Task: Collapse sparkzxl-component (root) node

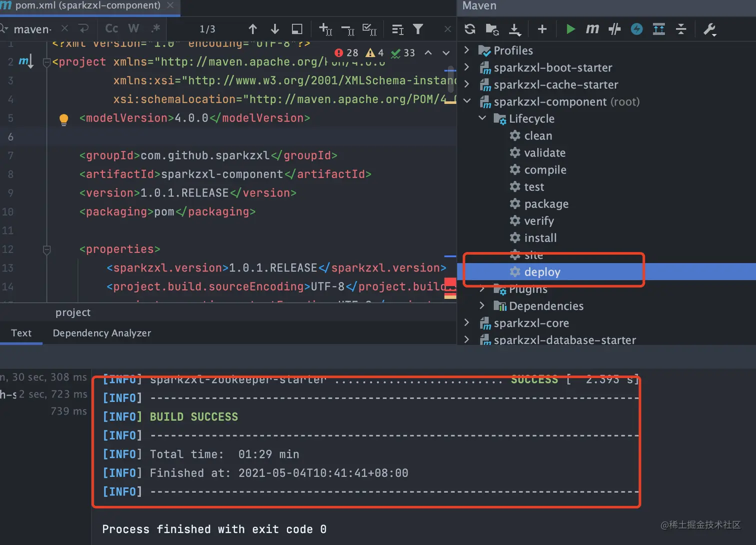Action: pyautogui.click(x=466, y=101)
